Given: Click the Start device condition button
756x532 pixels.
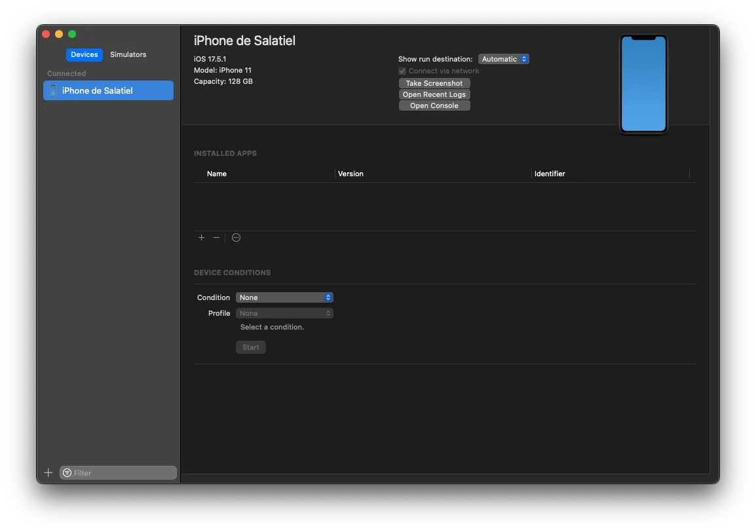Looking at the screenshot, I should click(x=251, y=347).
